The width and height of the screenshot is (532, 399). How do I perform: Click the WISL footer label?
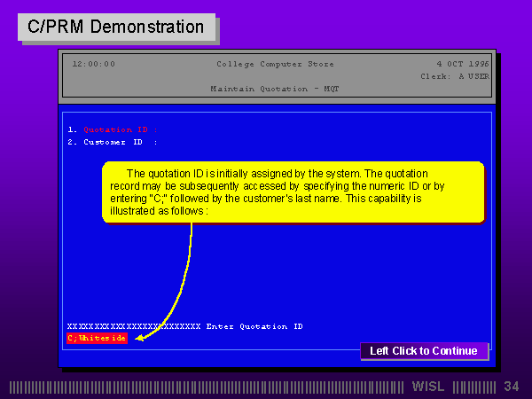[x=429, y=387]
